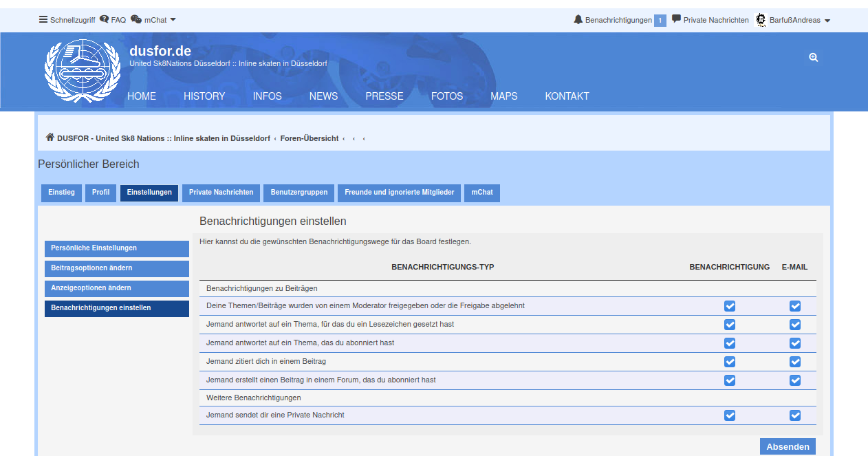
Task: Click the BarfußAndreas avatar icon
Action: (761, 20)
